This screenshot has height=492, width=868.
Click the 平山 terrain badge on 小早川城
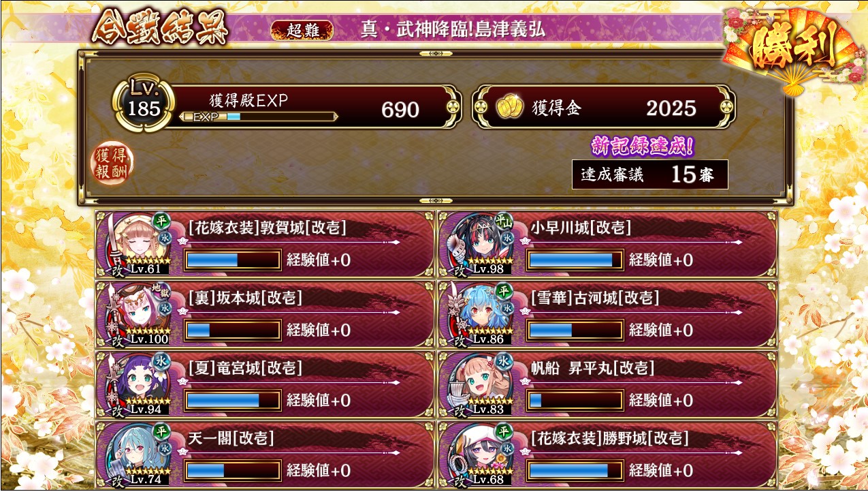(503, 220)
